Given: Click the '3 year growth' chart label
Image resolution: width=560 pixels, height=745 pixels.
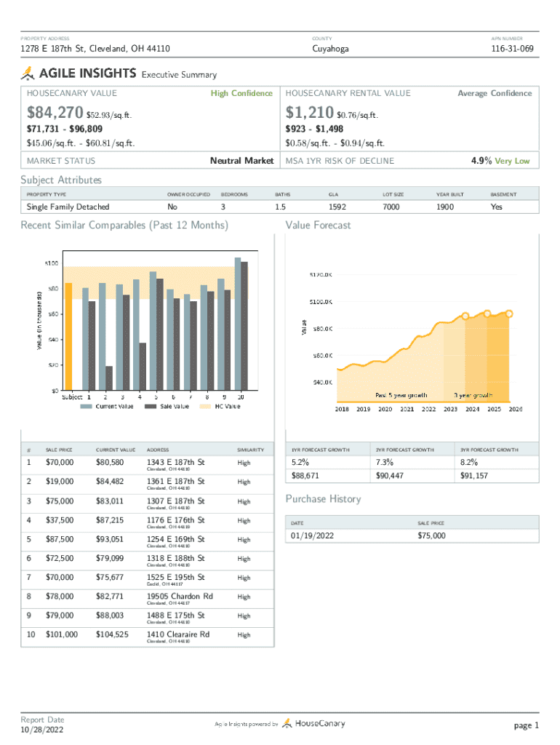Looking at the screenshot, I should pos(473,395).
